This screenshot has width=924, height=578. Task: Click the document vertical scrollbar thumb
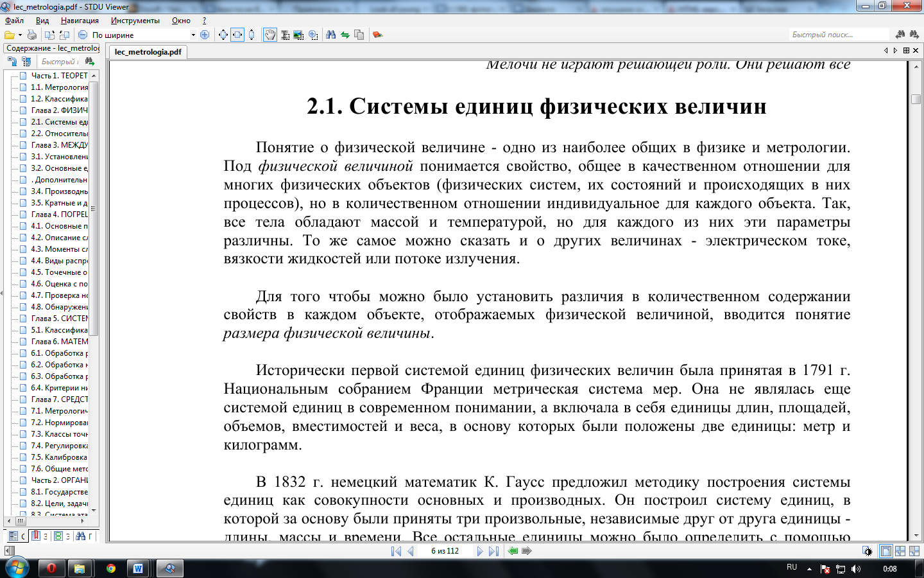click(x=916, y=99)
